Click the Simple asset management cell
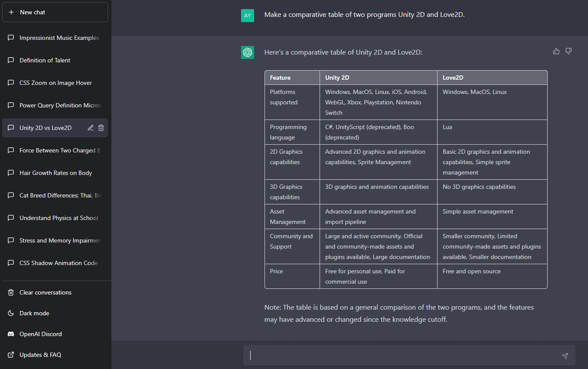 click(x=492, y=217)
